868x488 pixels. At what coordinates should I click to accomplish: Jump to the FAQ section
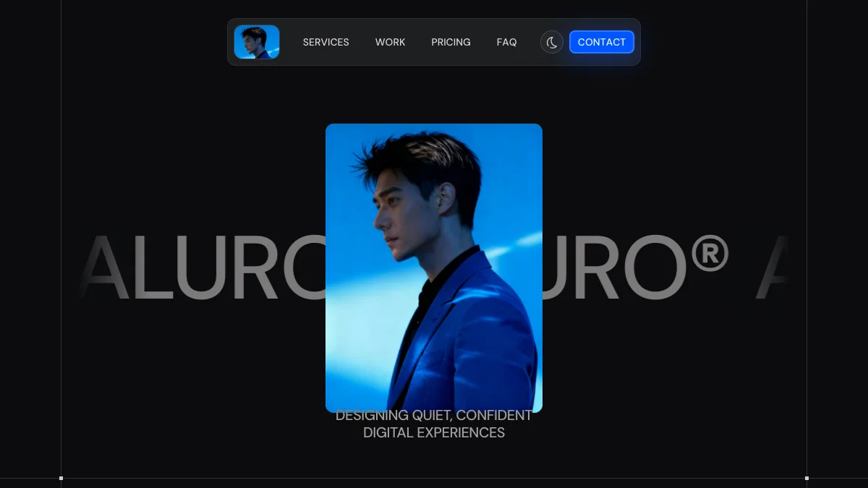pos(507,42)
